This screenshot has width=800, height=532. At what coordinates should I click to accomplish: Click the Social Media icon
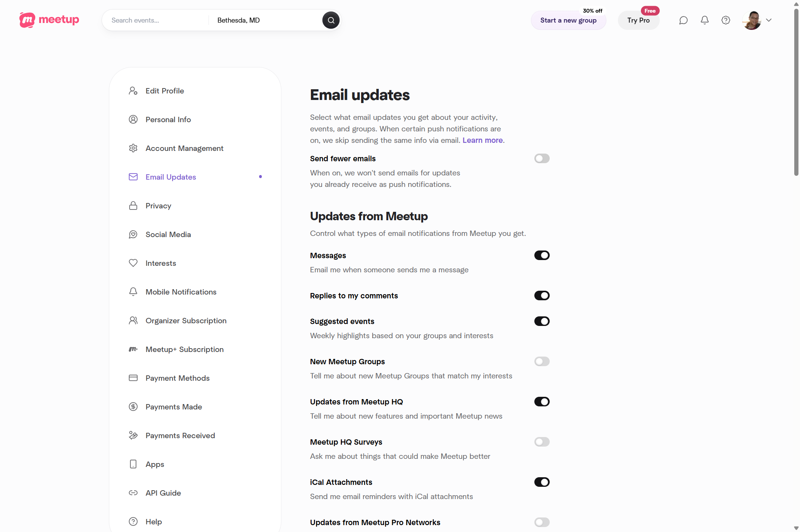pyautogui.click(x=133, y=234)
